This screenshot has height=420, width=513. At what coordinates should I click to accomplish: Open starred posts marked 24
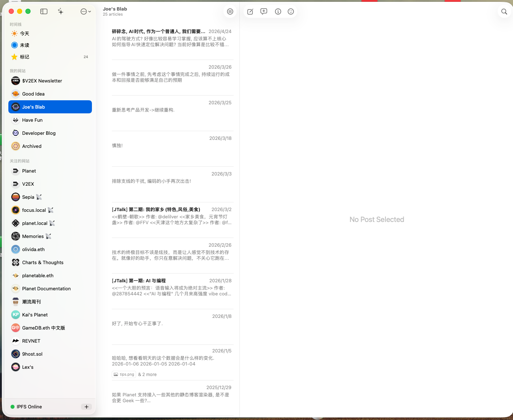tap(25, 57)
